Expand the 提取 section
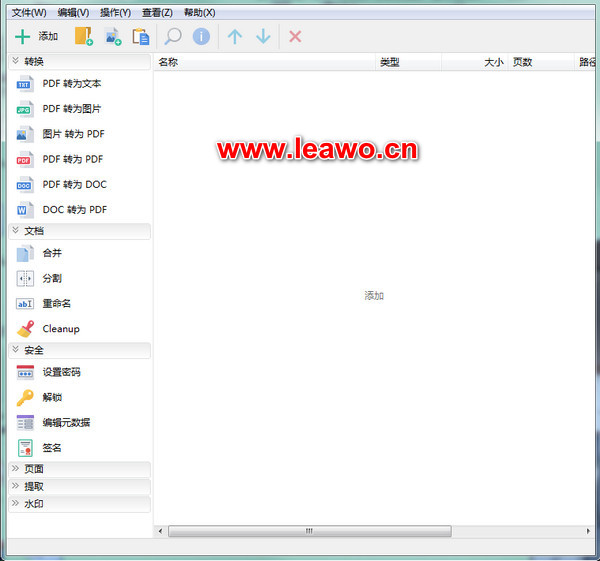The image size is (600, 561). pos(79,487)
